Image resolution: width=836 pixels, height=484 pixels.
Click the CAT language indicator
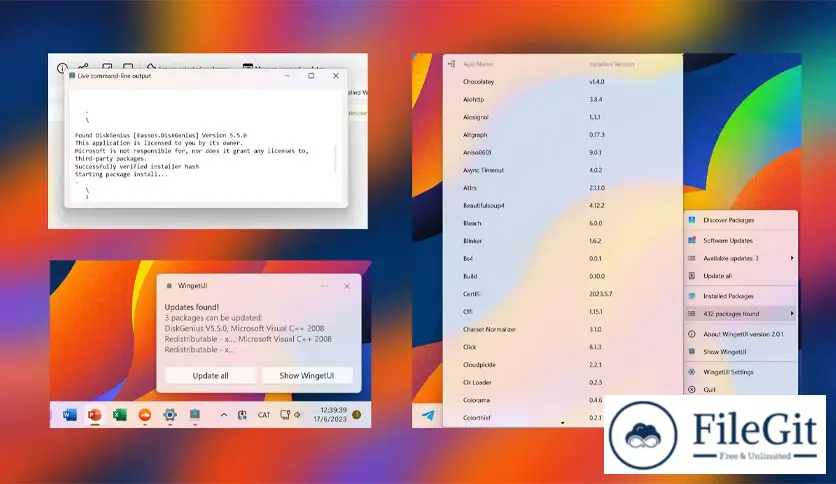pos(264,415)
